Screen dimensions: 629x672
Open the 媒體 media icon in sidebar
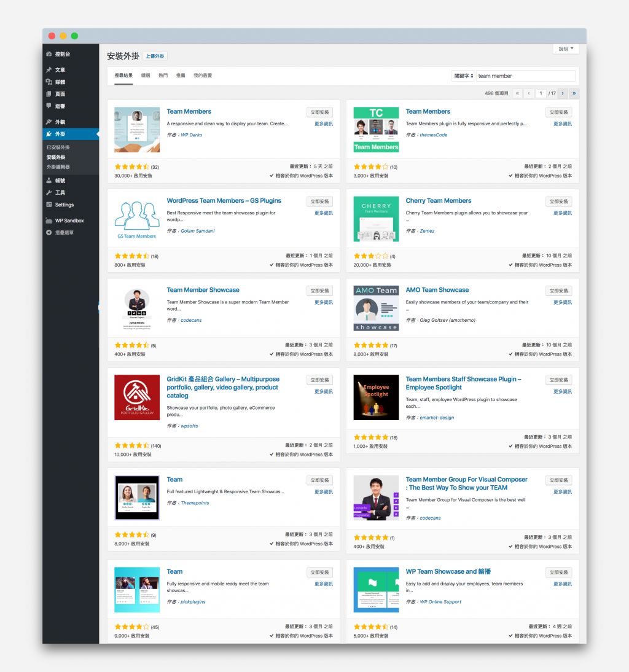49,82
